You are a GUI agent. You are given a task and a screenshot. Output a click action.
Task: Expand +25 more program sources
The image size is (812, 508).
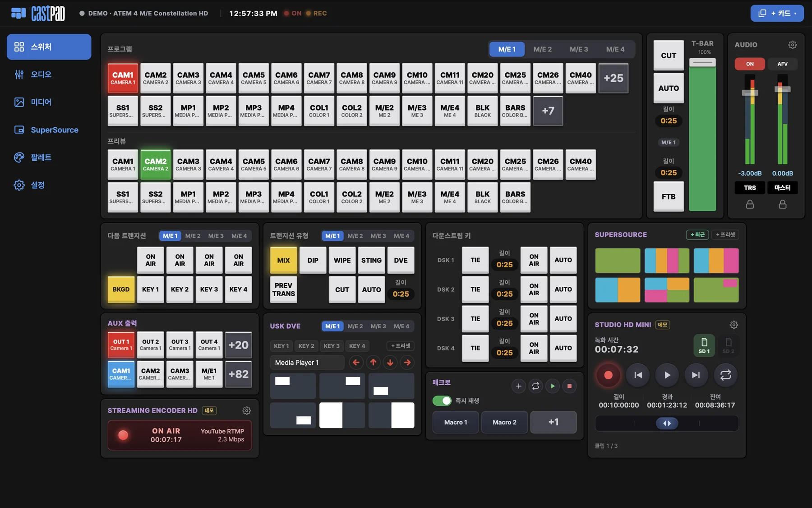point(613,78)
